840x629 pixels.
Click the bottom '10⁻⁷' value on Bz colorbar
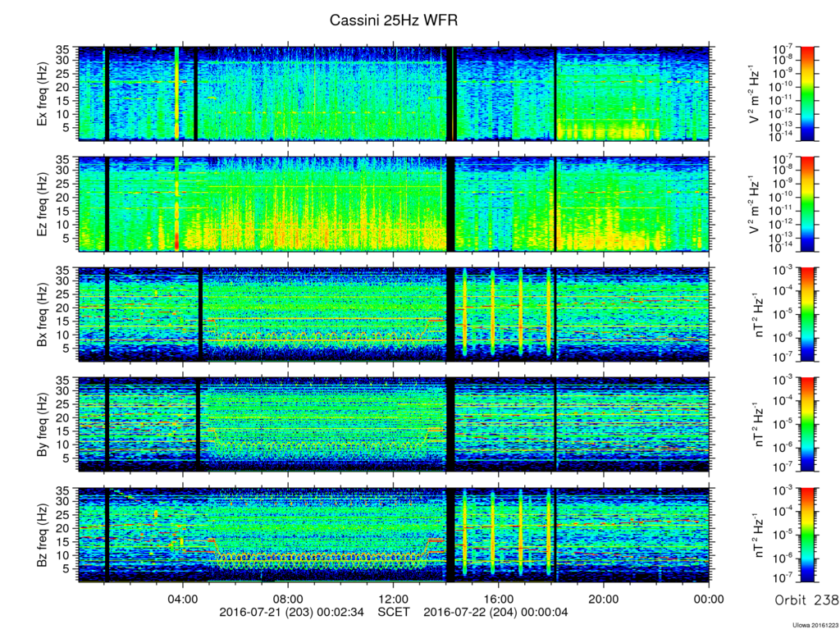(783, 579)
